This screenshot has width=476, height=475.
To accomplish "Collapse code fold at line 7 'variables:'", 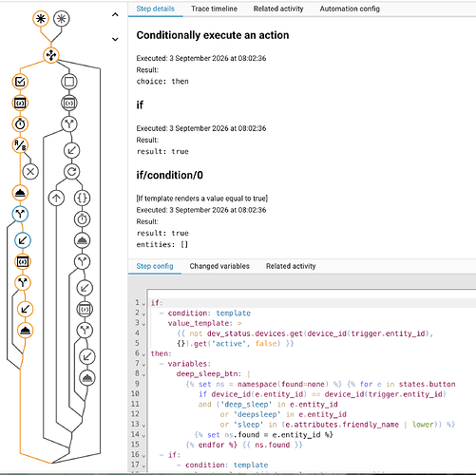I will coord(143,364).
